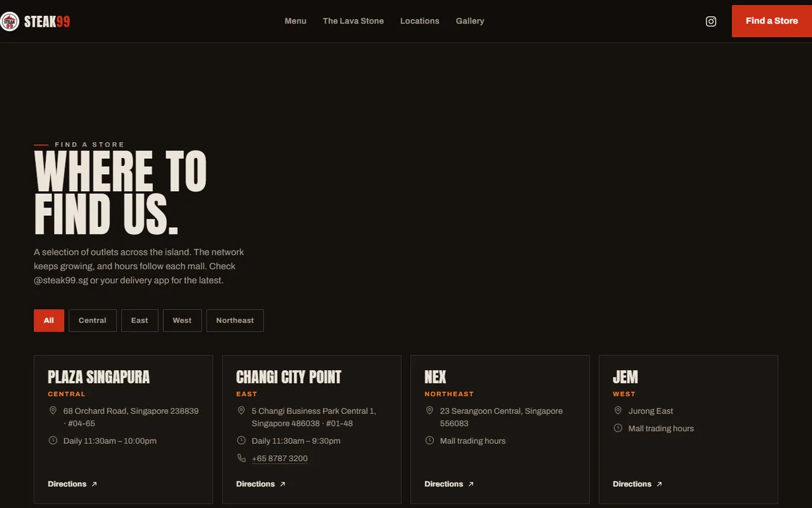Click the outlets intro paragraph mentioning @steak99.sg
The image size is (812, 508).
[x=139, y=266]
